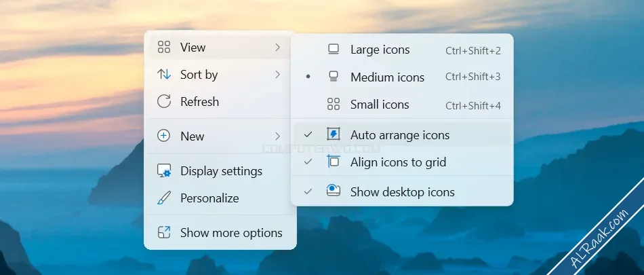
Task: Click the Medium icons monitor icon
Action: click(x=334, y=77)
